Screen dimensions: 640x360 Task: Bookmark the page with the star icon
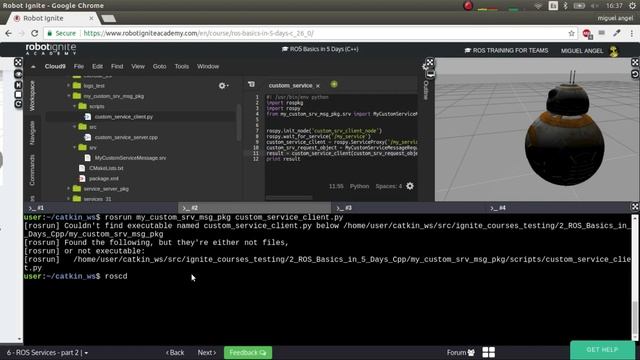point(571,33)
